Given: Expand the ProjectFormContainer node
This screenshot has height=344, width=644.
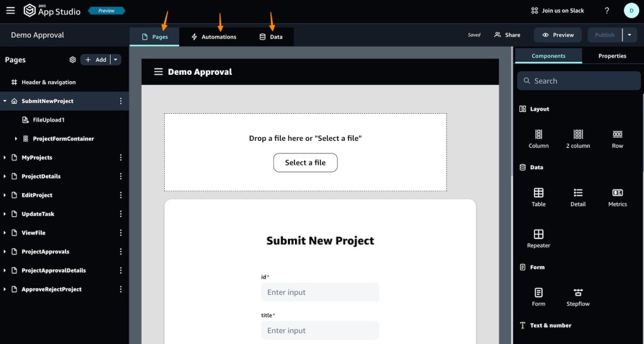Looking at the screenshot, I should pos(16,139).
